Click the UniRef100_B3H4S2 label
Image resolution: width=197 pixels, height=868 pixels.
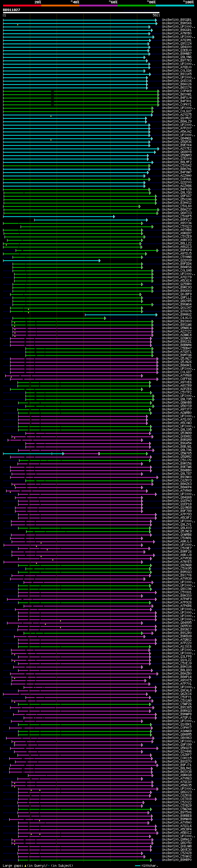[x=177, y=203]
